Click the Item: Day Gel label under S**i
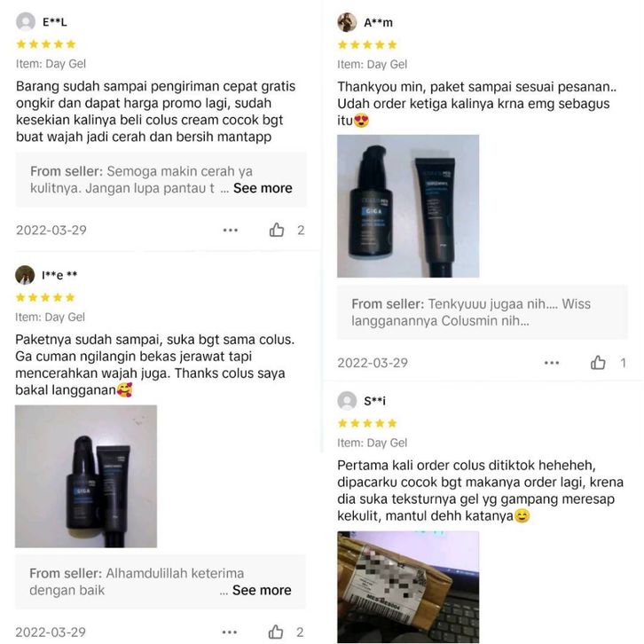The width and height of the screenshot is (644, 644). [x=372, y=443]
